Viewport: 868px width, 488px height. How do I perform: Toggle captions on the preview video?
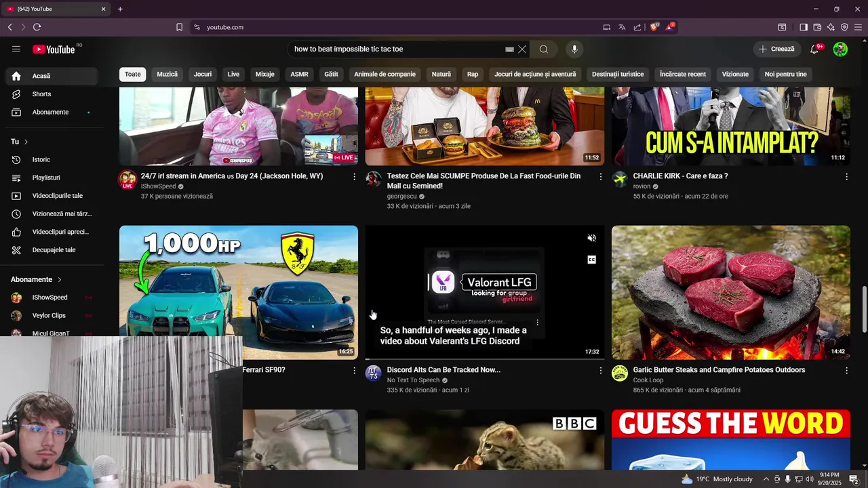point(591,260)
